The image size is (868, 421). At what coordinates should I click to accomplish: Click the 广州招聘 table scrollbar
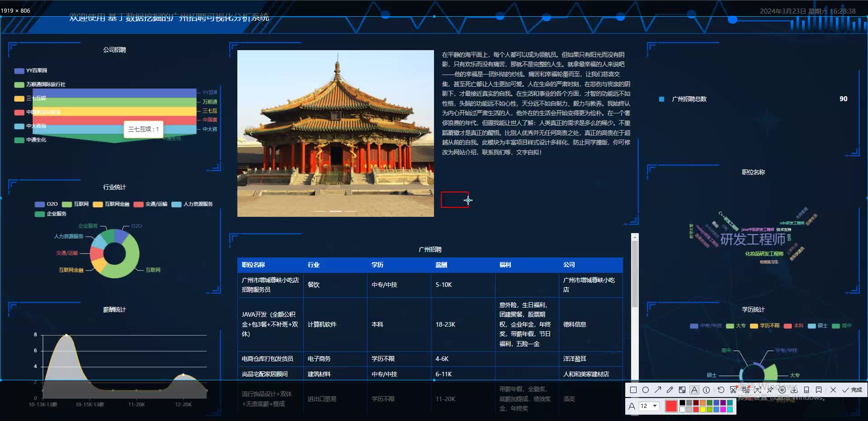[x=635, y=274]
